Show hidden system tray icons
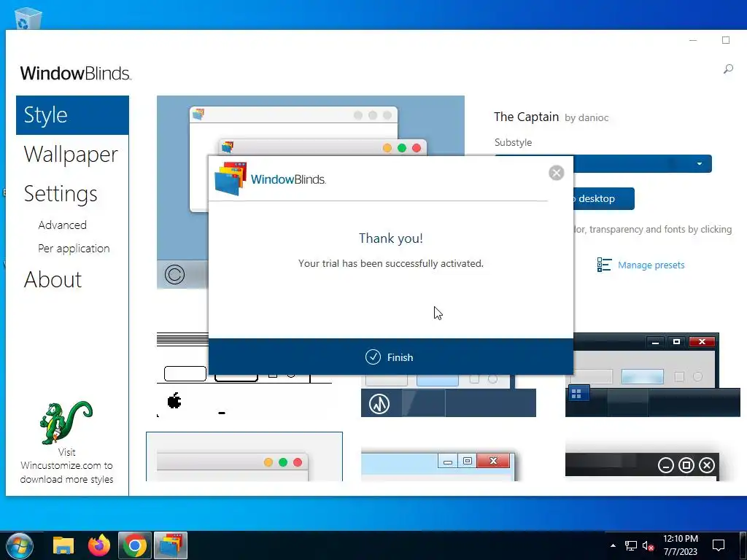Viewport: 747px width, 560px height. pos(613,545)
